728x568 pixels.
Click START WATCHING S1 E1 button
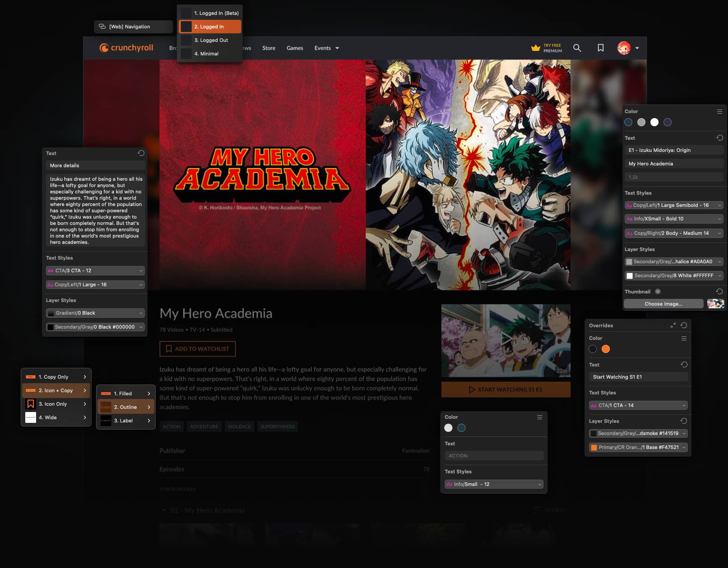click(506, 389)
